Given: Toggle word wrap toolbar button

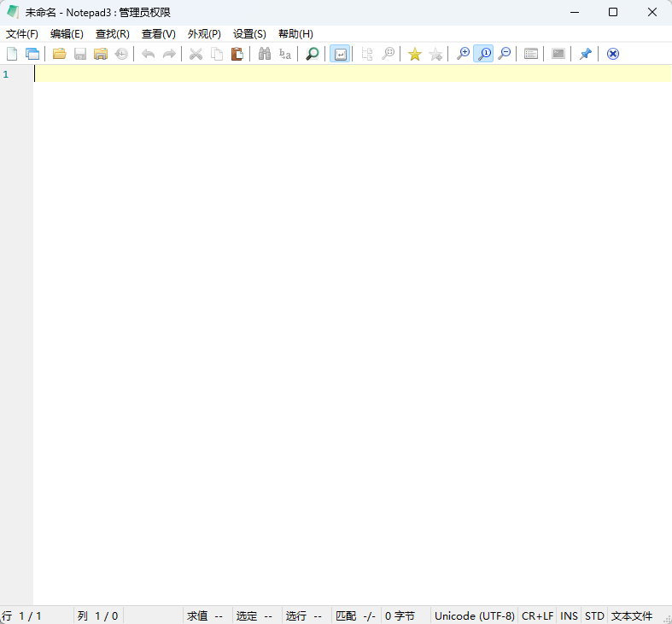Looking at the screenshot, I should point(340,54).
